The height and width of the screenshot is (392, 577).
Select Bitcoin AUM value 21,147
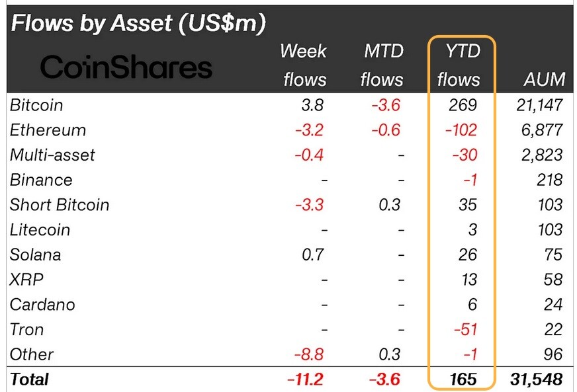(x=539, y=105)
